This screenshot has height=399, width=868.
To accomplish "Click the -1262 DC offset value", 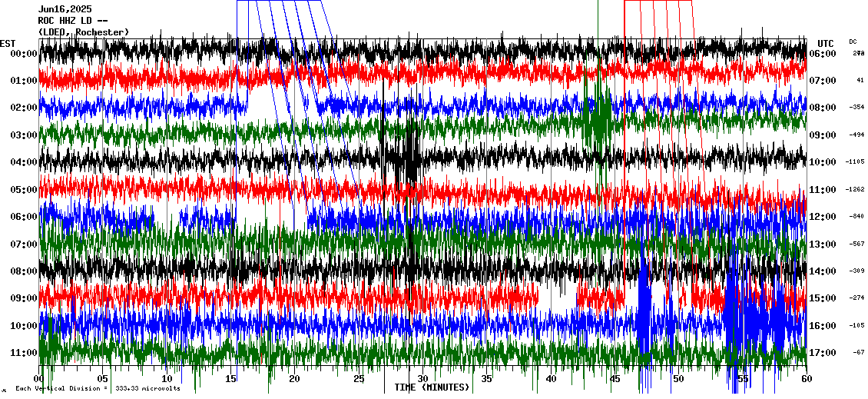I will point(855,190).
